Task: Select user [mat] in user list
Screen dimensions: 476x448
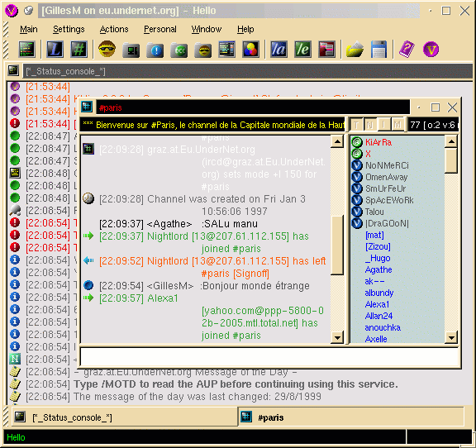Action: tap(374, 235)
